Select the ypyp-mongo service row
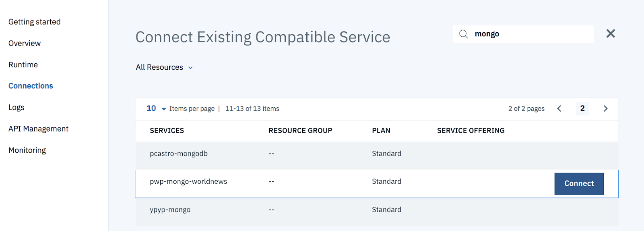The image size is (644, 231). (x=170, y=210)
